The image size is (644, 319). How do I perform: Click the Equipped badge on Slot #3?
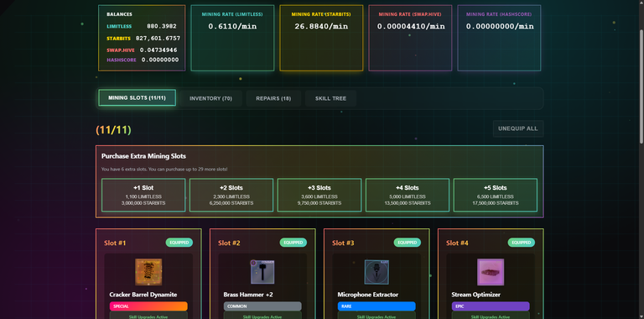[x=407, y=243]
